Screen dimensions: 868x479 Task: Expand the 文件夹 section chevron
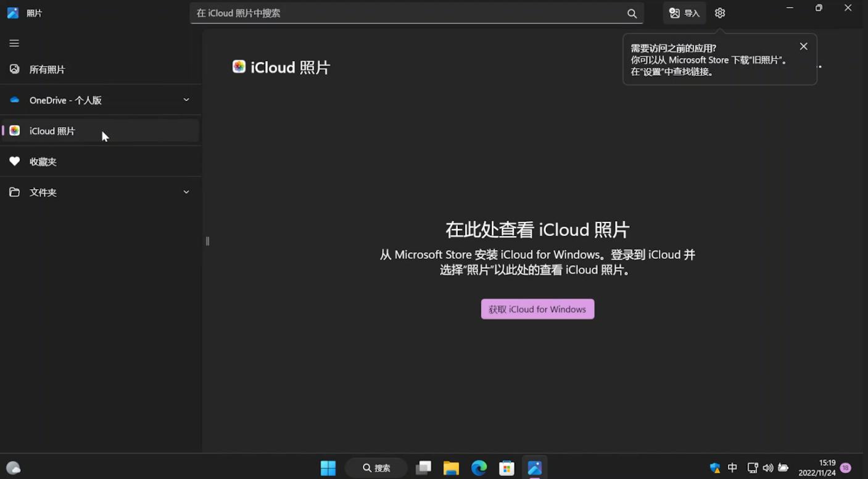point(186,192)
